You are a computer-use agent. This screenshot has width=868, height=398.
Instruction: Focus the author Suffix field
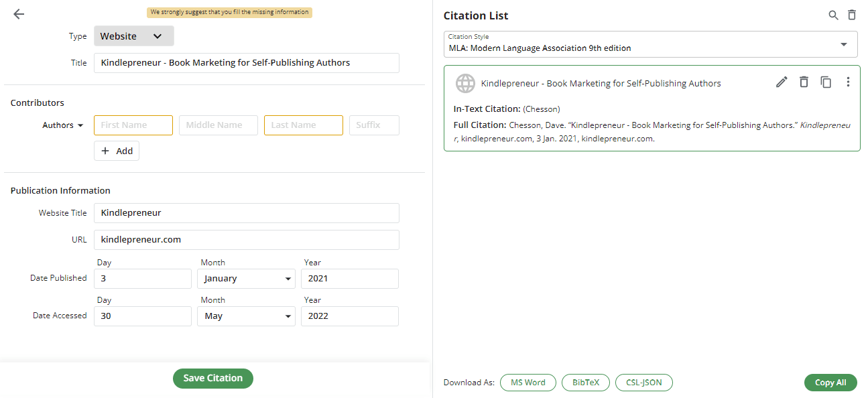point(374,125)
